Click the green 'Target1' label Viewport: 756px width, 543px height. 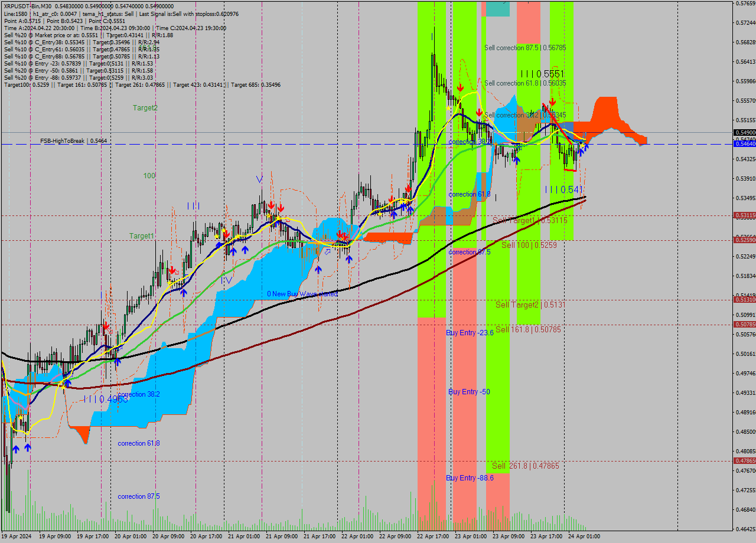pyautogui.click(x=142, y=236)
